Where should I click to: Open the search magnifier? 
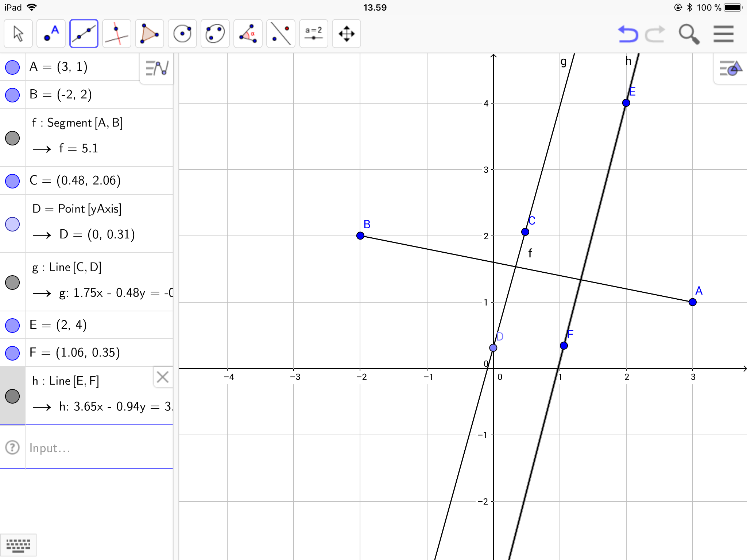click(689, 34)
